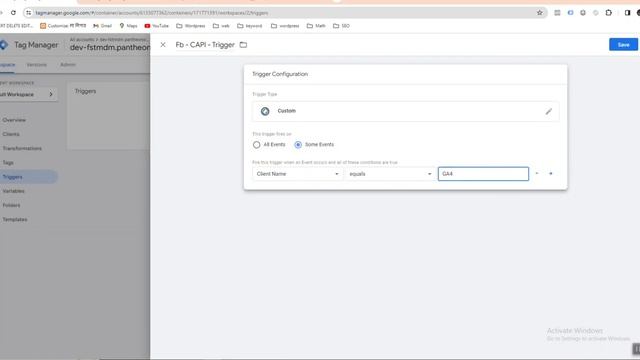Go to Templates in sidebar
This screenshot has width=640, height=360.
15,220
